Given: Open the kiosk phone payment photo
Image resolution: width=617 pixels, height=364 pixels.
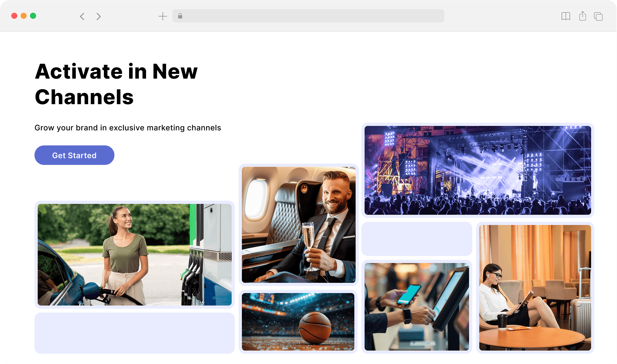Looking at the screenshot, I should 417,306.
